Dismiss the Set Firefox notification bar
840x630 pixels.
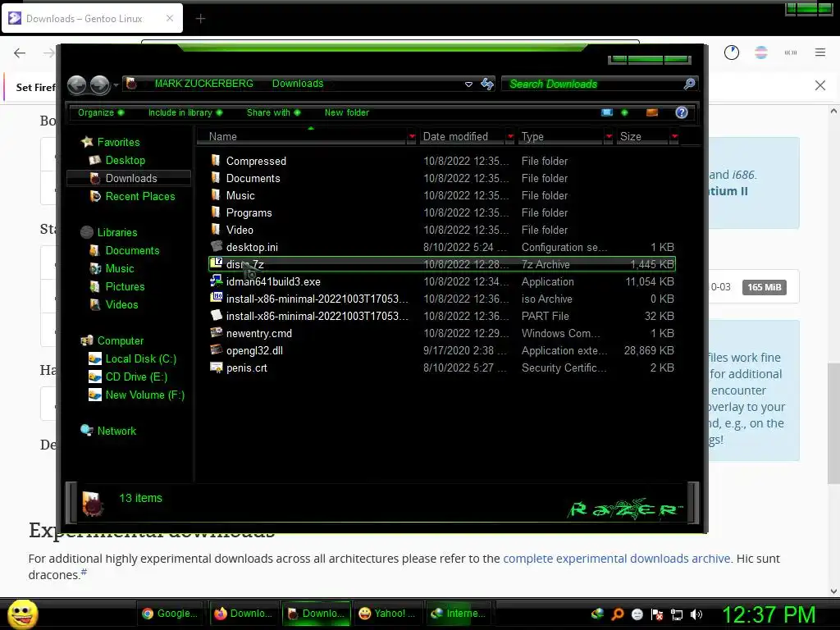click(819, 85)
